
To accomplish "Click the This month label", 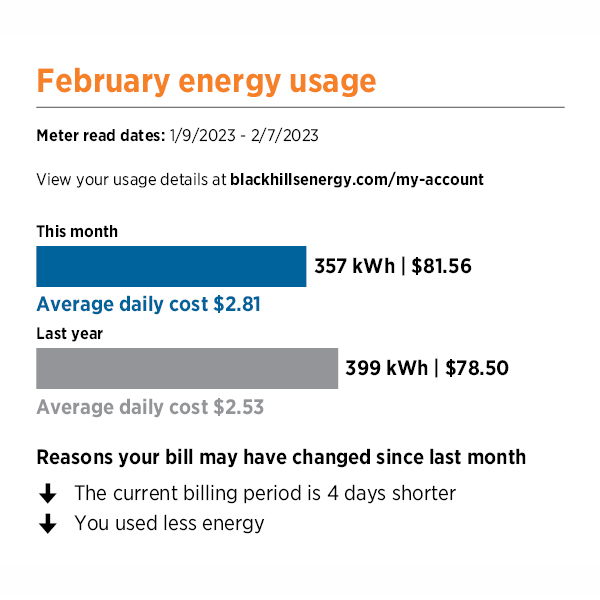I will [x=77, y=232].
